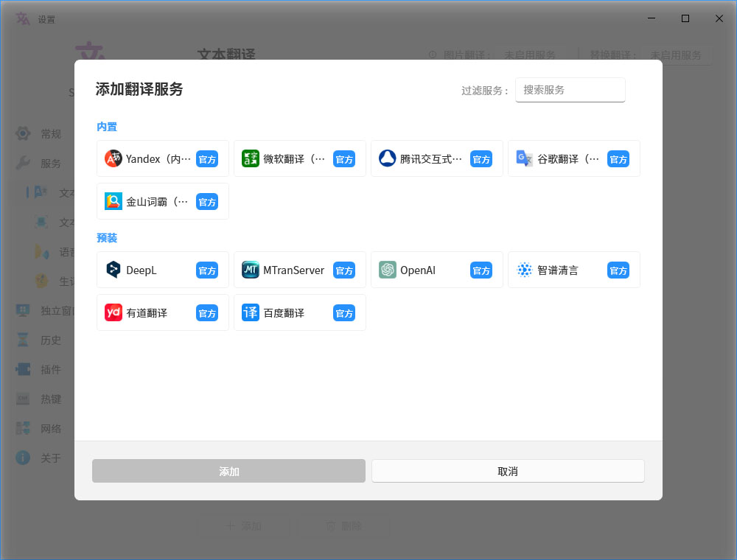The width and height of the screenshot is (737, 560).
Task: Click the MTranServer service name text
Action: click(294, 270)
